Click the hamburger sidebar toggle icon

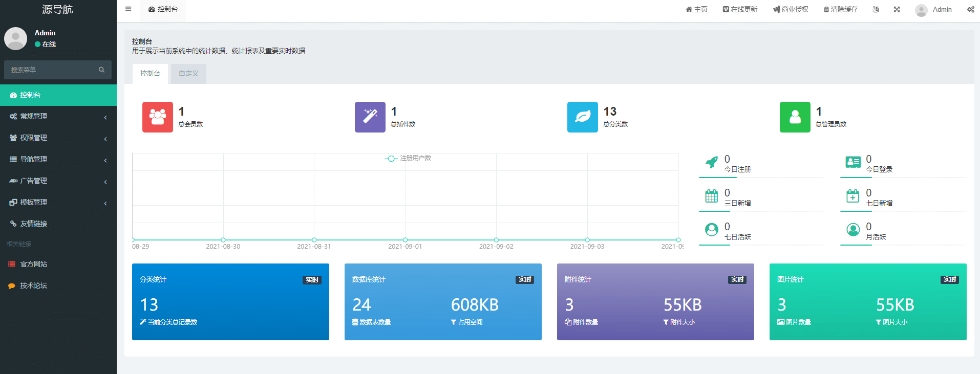(x=128, y=9)
